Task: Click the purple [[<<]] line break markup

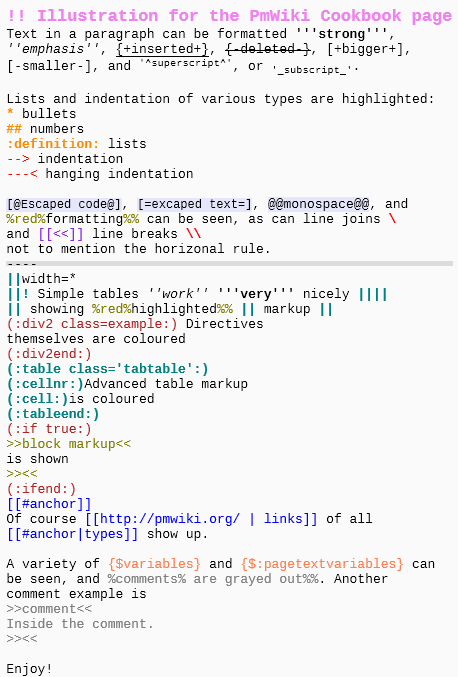Action: click(x=60, y=234)
